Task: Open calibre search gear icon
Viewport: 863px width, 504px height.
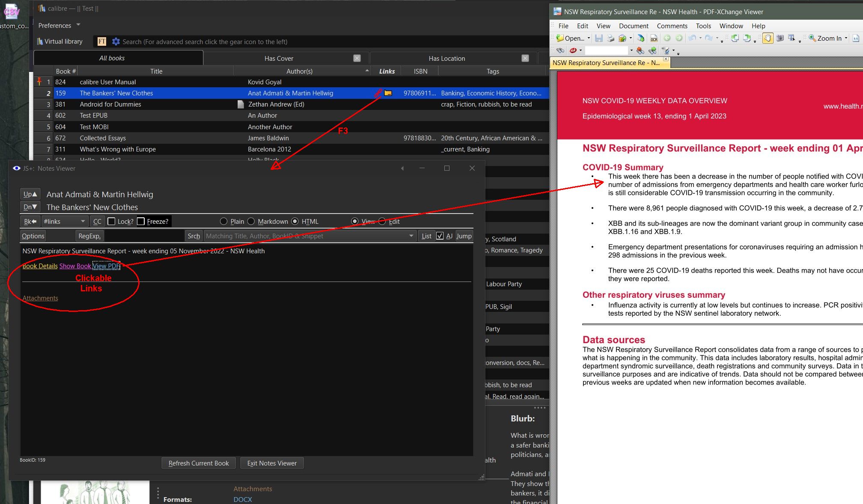Action: coord(116,42)
